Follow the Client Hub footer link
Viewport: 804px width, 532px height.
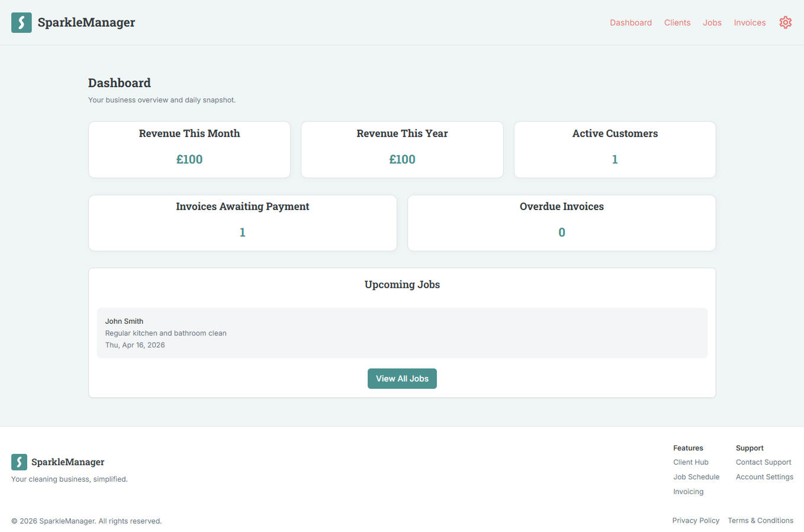[690, 462]
